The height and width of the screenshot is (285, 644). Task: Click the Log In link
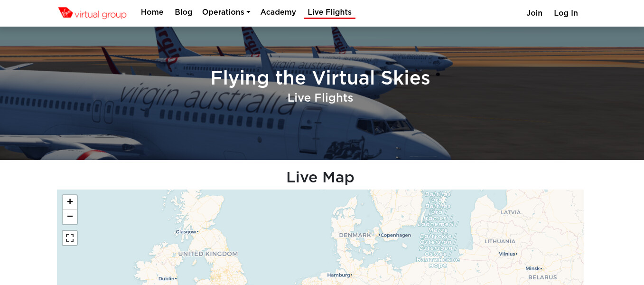566,13
